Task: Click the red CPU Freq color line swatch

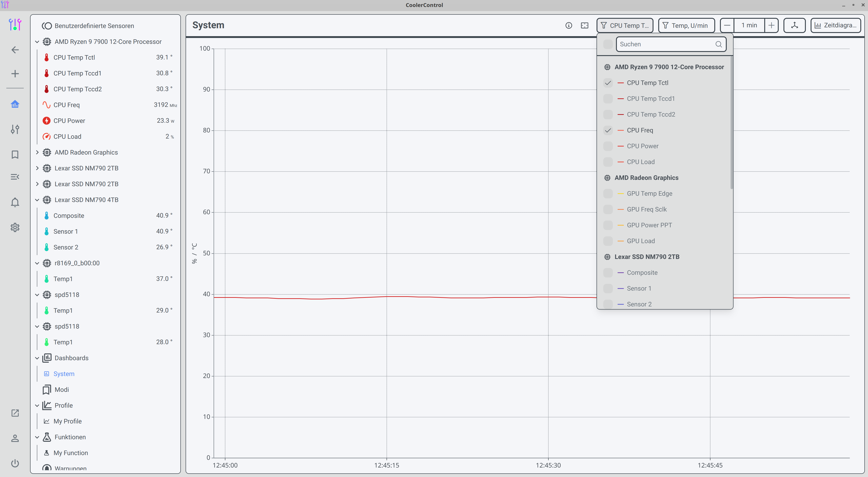Action: pos(620,130)
